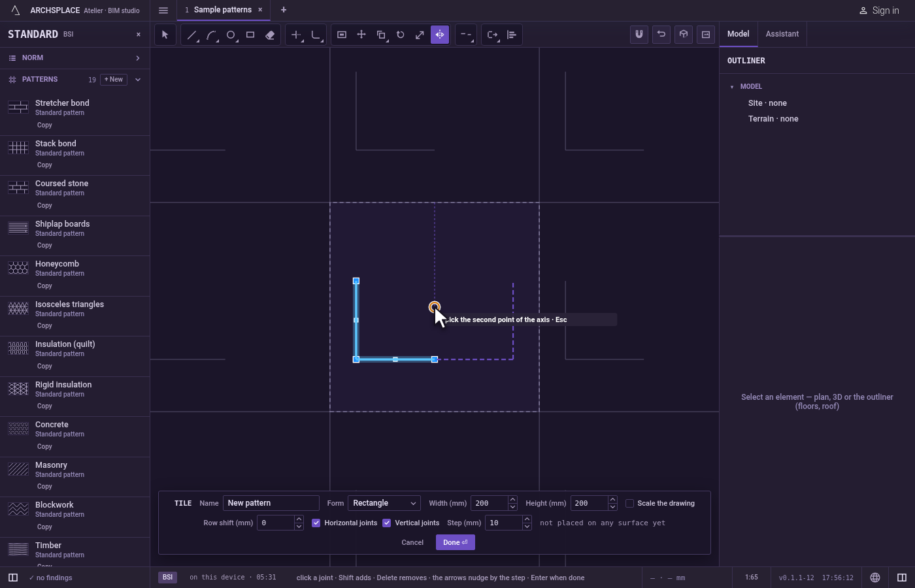The image size is (915, 588).
Task: Switch to the Model tab
Action: pyautogui.click(x=739, y=34)
